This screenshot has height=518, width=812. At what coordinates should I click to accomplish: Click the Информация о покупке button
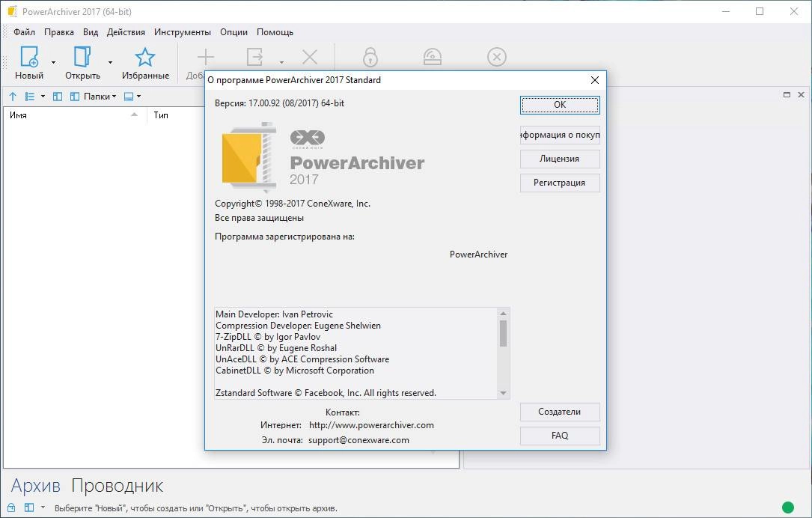(x=560, y=135)
